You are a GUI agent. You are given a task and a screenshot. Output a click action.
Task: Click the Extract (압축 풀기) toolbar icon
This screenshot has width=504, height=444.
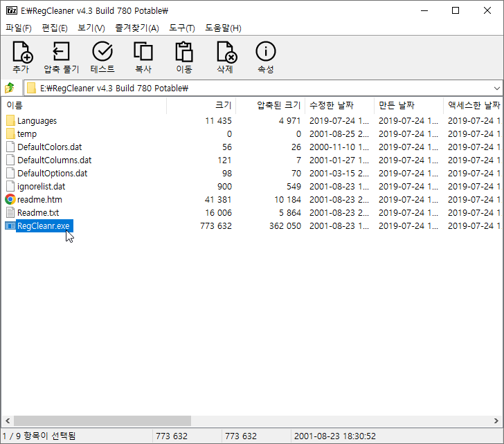tap(61, 51)
